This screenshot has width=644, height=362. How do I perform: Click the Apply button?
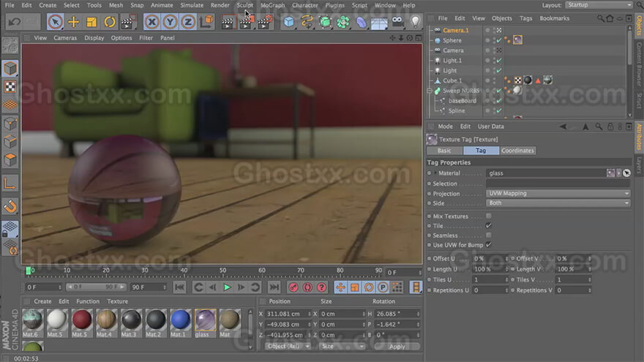(x=397, y=347)
